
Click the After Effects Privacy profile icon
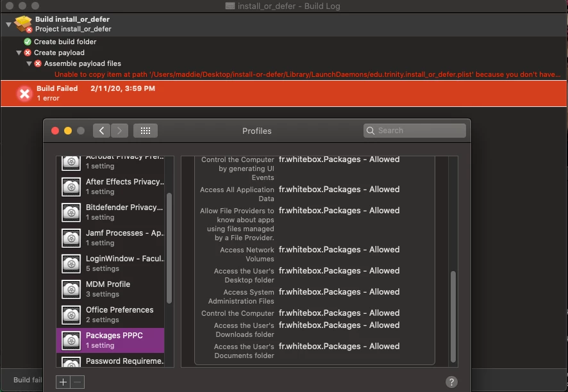click(71, 187)
